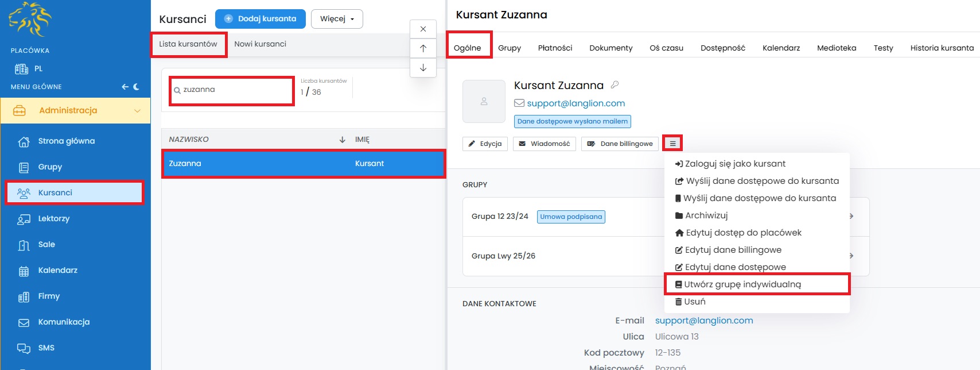Click the Edycja button
Image resolution: width=980 pixels, height=370 pixels.
tap(485, 144)
